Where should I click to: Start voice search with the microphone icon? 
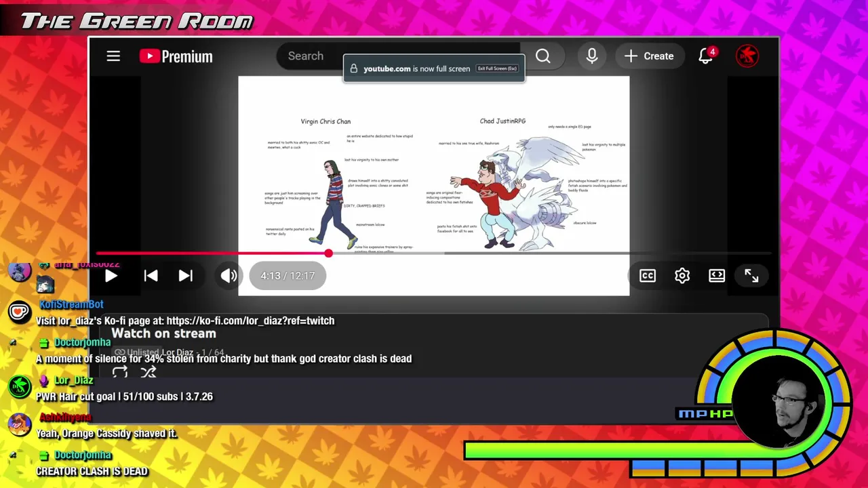coord(592,56)
